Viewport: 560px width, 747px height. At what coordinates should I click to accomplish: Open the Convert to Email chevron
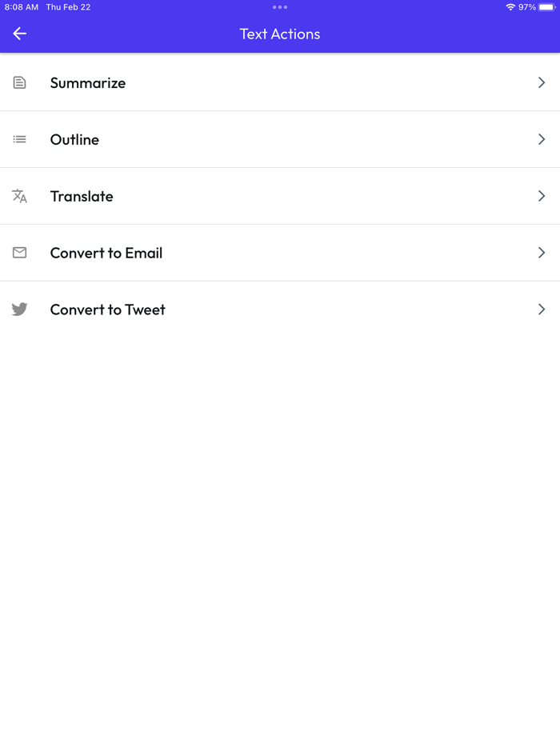(x=541, y=253)
